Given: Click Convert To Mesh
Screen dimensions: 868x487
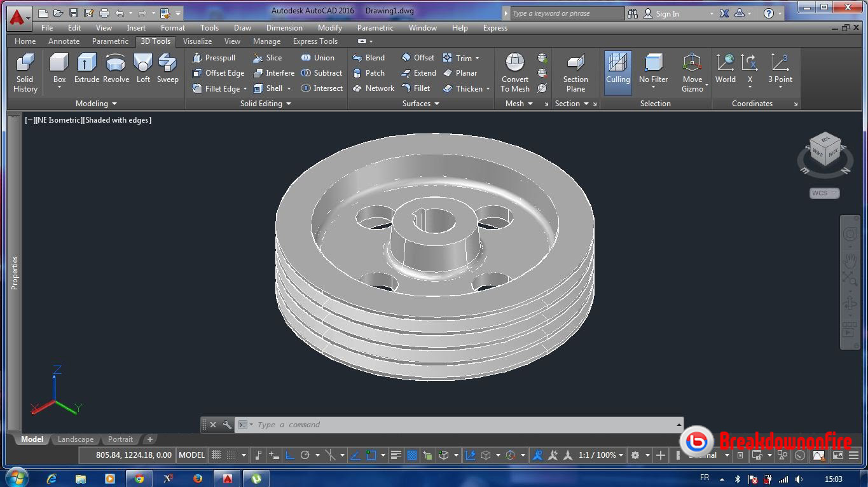Looking at the screenshot, I should tap(515, 72).
